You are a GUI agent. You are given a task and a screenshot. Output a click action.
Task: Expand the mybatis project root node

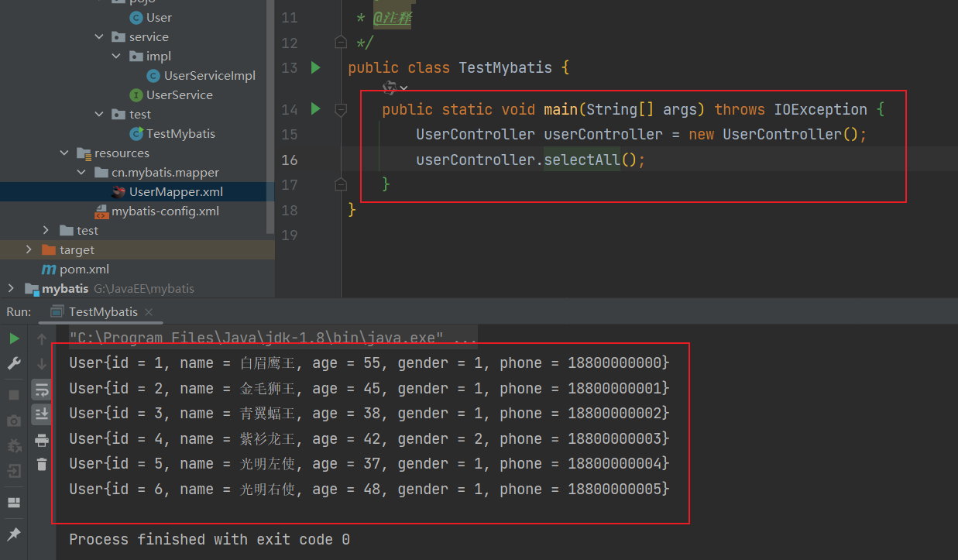pos(13,288)
